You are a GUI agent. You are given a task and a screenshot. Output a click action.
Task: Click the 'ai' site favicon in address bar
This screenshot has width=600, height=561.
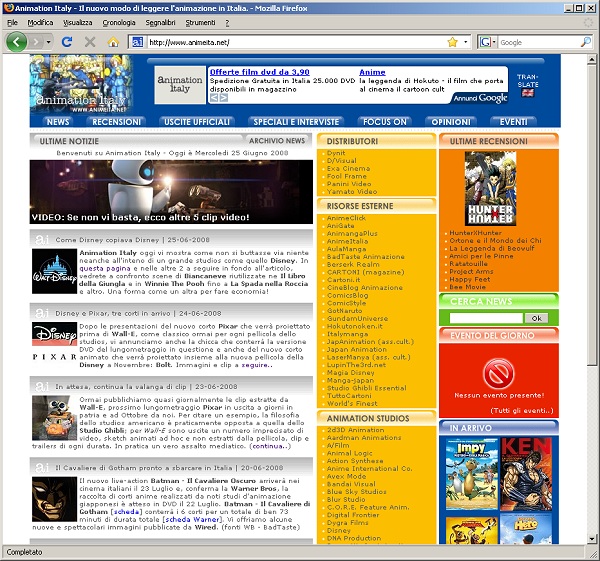137,42
